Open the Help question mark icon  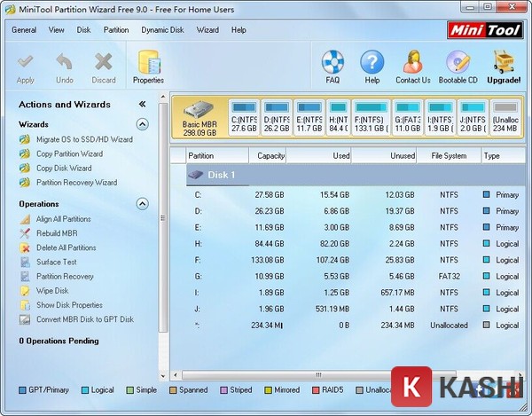click(x=372, y=62)
